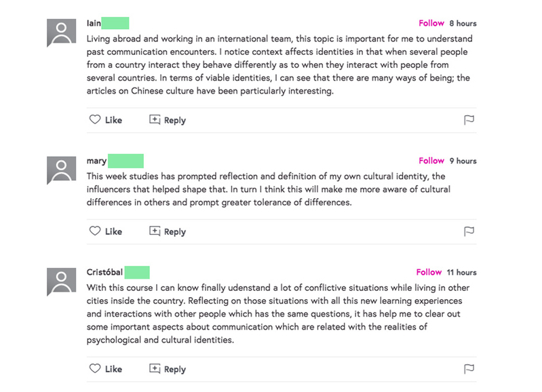Viewport: 542px width, 392px height.
Task: Follow mary from her comment header
Action: click(431, 161)
